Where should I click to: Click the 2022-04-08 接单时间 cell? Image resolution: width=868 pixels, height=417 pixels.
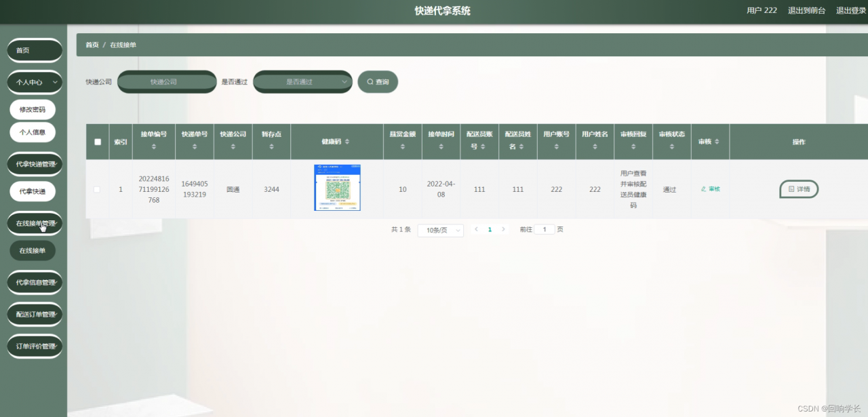coord(441,189)
